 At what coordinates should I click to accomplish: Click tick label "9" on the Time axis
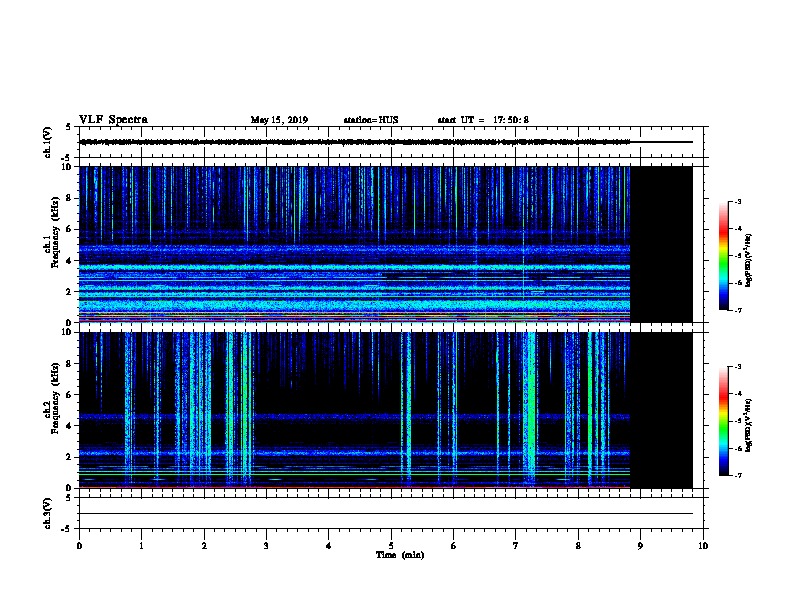(640, 546)
